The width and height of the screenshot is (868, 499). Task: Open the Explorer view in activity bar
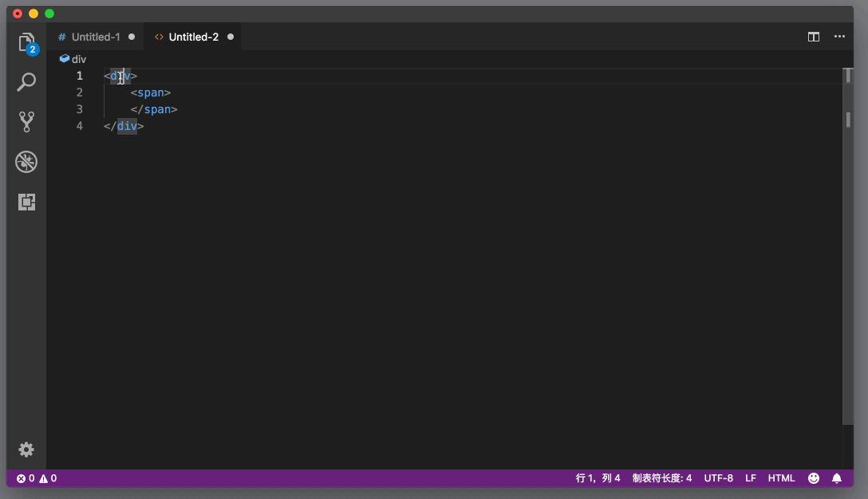click(x=26, y=43)
